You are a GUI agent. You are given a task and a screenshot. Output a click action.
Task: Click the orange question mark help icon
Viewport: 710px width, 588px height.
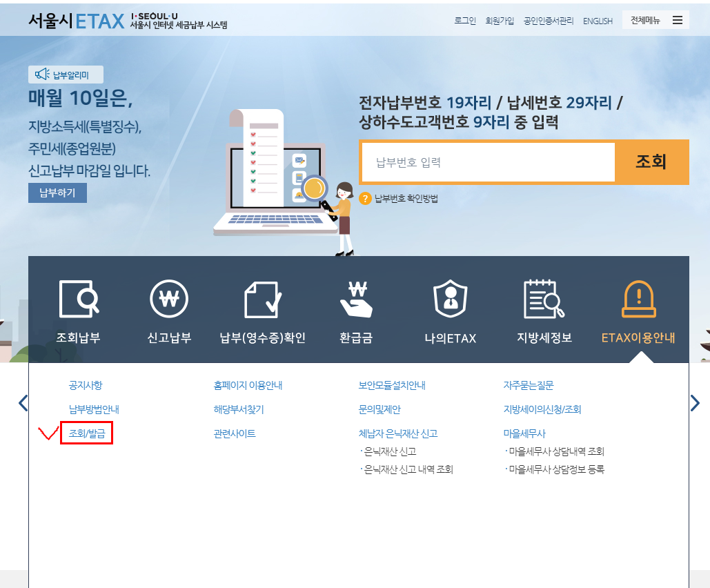[x=365, y=199]
